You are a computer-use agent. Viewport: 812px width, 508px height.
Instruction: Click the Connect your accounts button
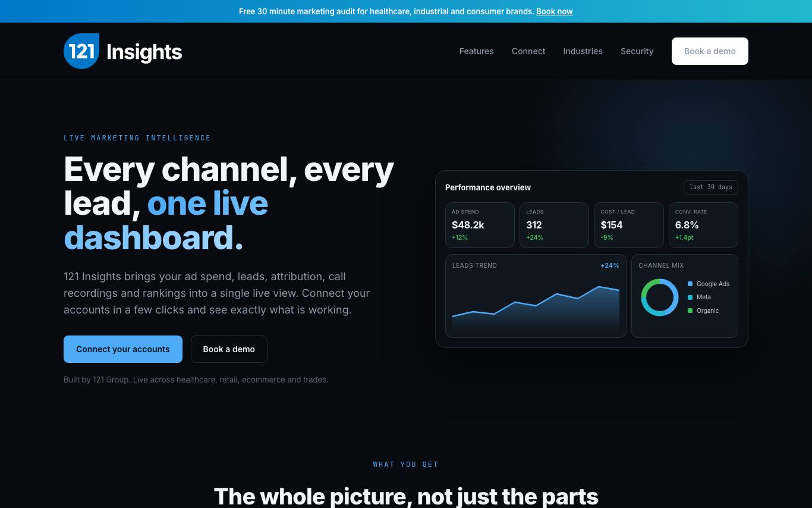[123, 349]
